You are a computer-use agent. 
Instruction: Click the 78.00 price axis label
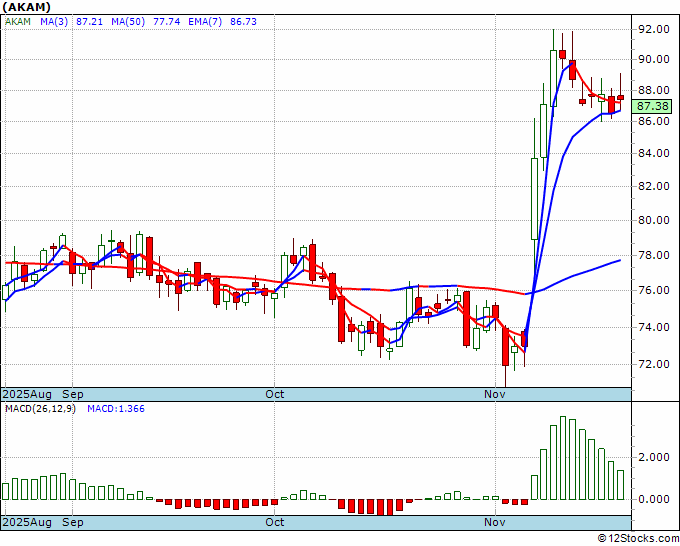(x=654, y=255)
